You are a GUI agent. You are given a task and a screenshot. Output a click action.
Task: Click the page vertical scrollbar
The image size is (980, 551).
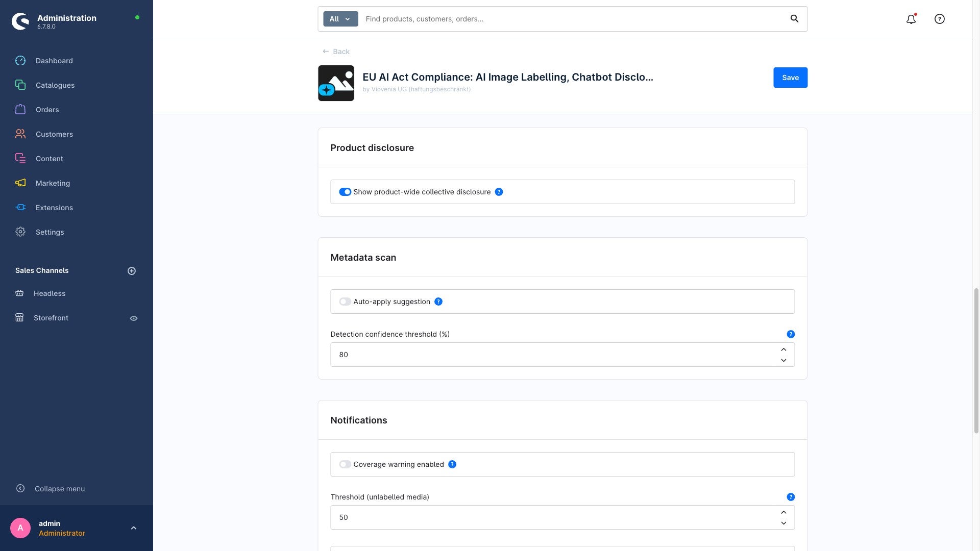(976, 361)
